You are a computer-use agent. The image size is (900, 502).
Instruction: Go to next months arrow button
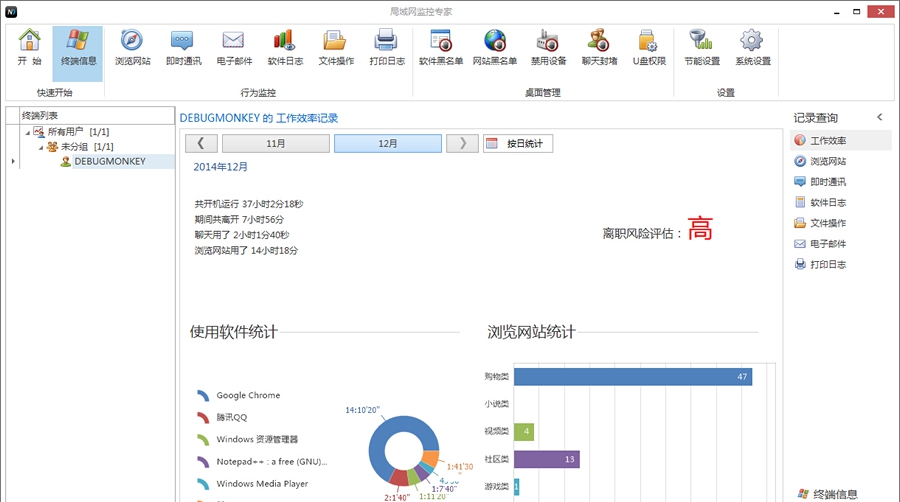(x=462, y=143)
